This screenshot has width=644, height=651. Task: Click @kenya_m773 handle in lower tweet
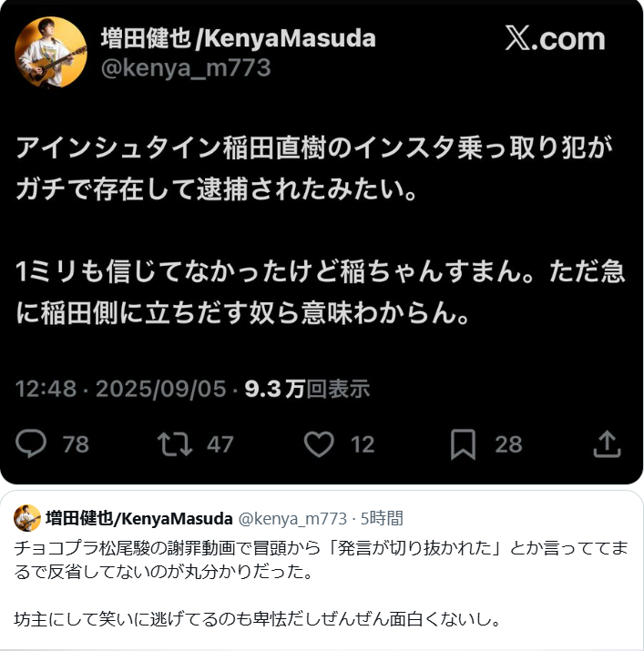tap(292, 519)
